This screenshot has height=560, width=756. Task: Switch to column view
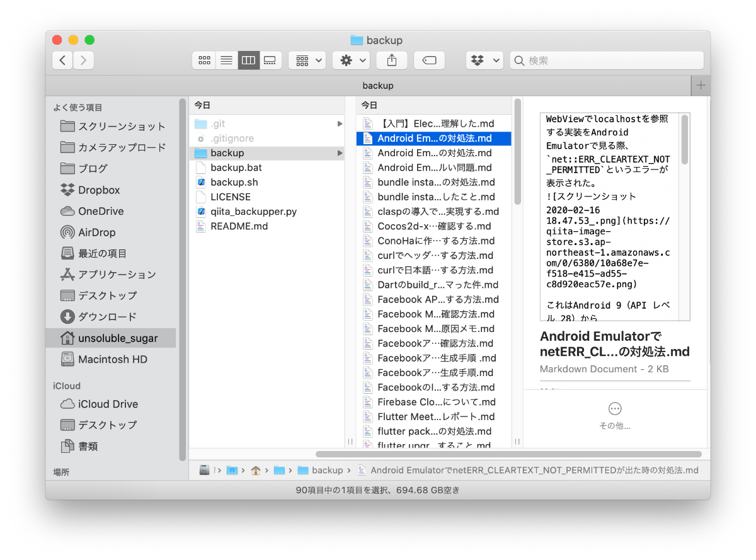pos(248,60)
